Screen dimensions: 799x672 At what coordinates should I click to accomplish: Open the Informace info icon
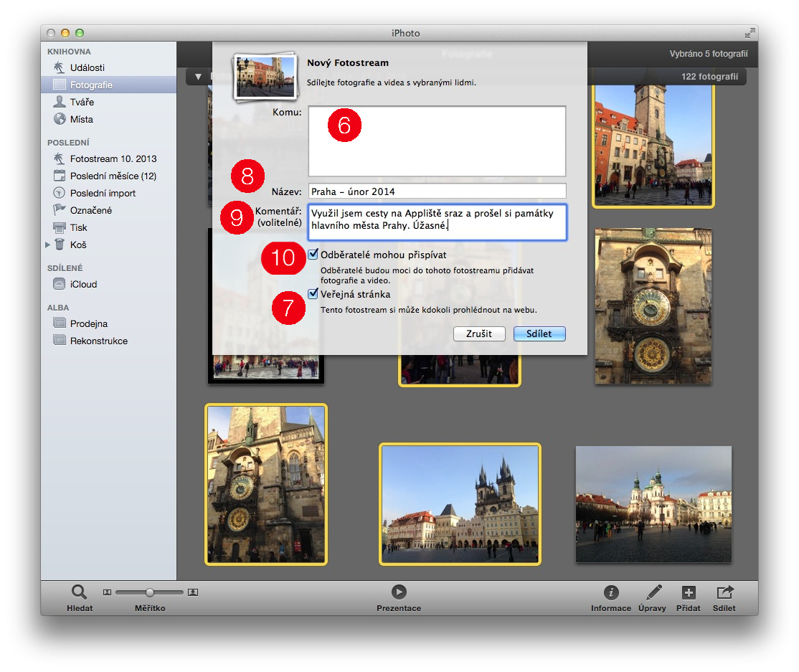611,592
